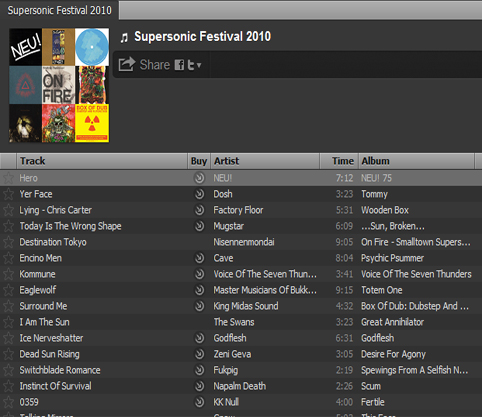Viewport: 482px width, 417px height.
Task: Open artist The Swans
Action: tap(234, 322)
